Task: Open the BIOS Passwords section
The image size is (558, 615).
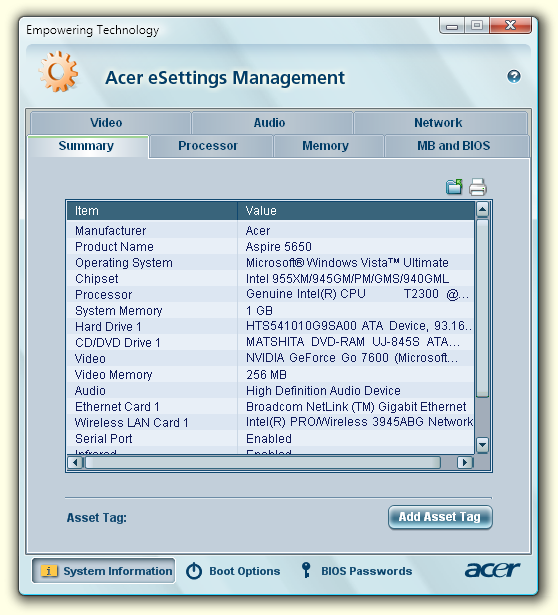Action: click(x=356, y=571)
